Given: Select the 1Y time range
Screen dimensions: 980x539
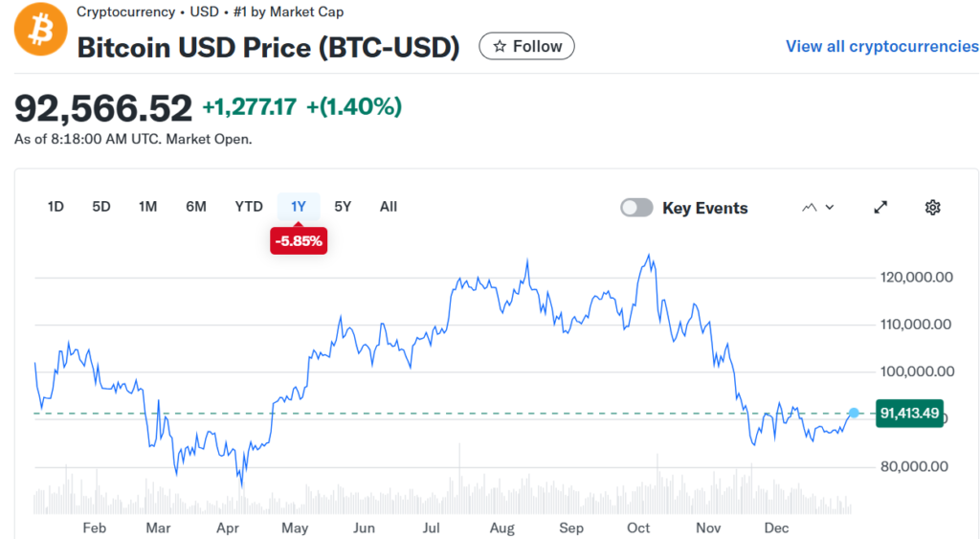Looking at the screenshot, I should 299,207.
